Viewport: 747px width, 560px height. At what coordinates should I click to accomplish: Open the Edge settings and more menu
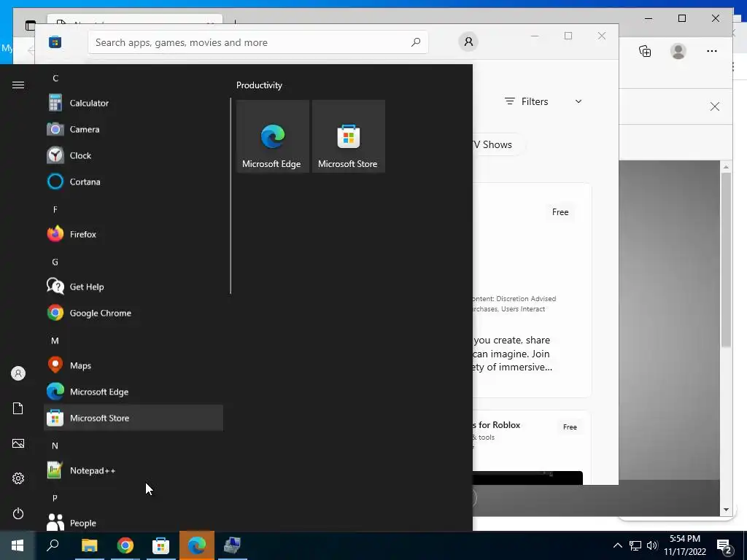(x=712, y=51)
